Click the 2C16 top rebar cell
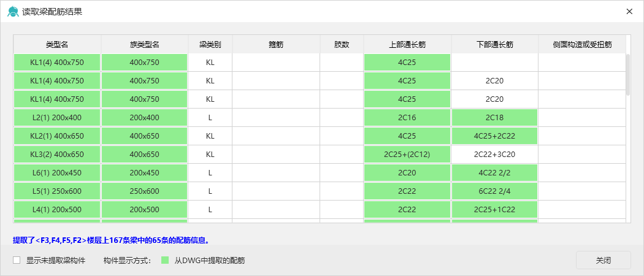This screenshot has width=644, height=276. (407, 118)
